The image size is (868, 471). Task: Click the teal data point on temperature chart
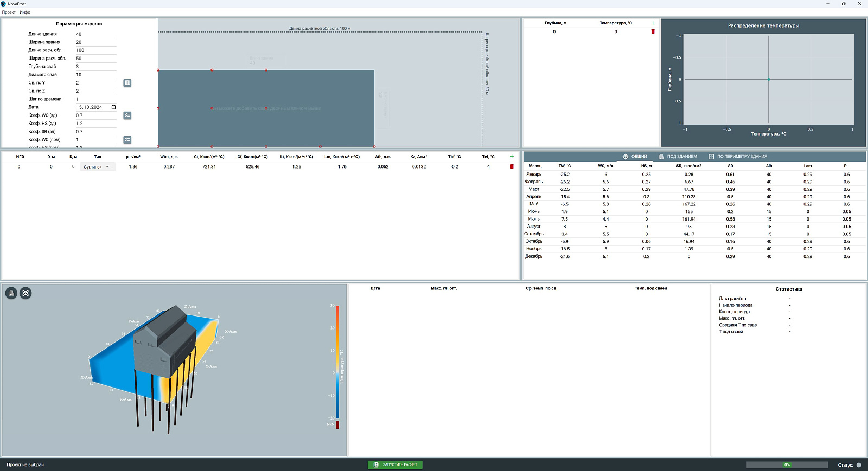(x=769, y=80)
